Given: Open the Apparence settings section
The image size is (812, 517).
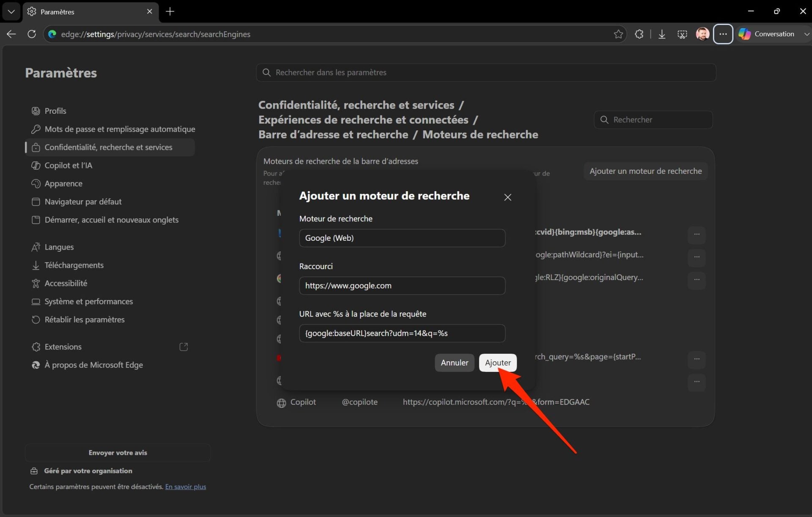Looking at the screenshot, I should pyautogui.click(x=110, y=184).
